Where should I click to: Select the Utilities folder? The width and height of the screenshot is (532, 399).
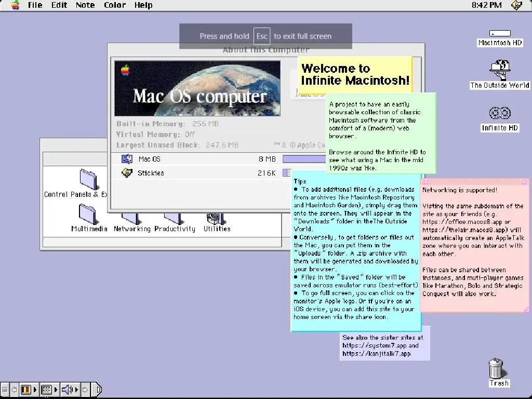pyautogui.click(x=217, y=222)
